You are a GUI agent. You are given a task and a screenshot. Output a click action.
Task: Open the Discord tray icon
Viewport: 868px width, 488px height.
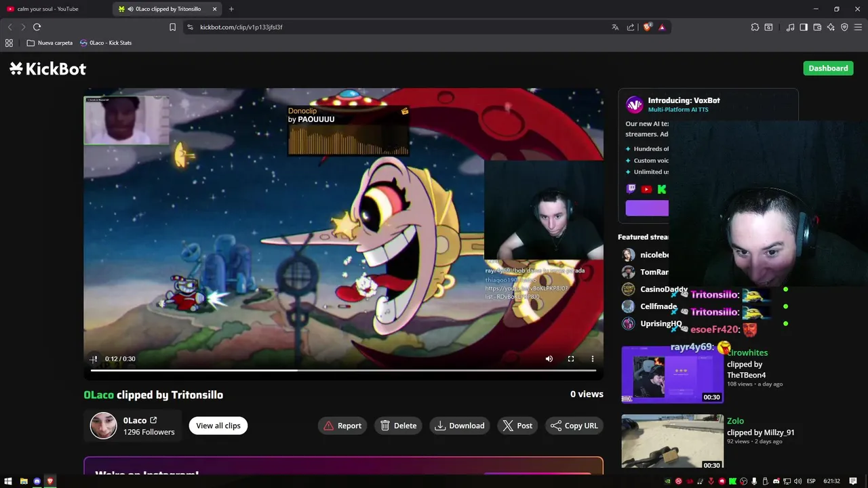(776, 481)
